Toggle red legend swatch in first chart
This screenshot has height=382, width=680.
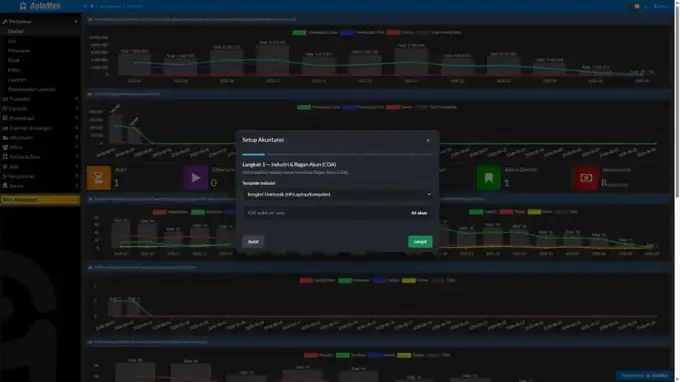pyautogui.click(x=394, y=33)
